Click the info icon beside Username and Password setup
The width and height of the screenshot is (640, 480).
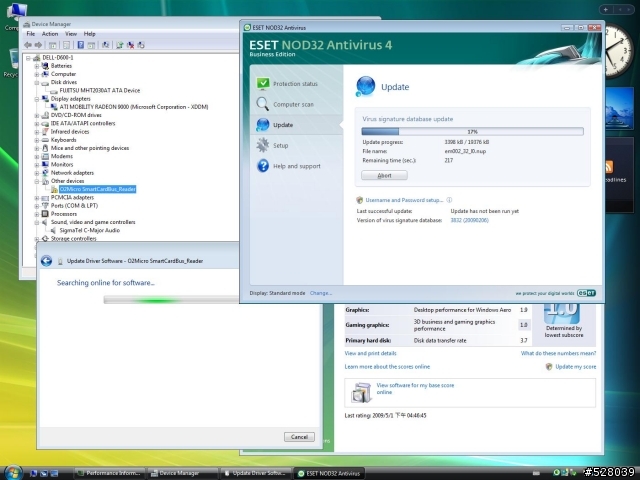point(449,200)
